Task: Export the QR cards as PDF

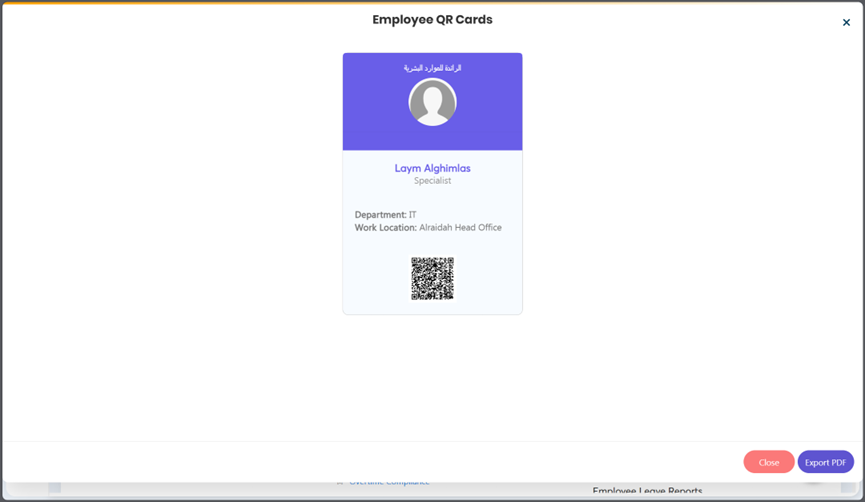Action: (825, 462)
